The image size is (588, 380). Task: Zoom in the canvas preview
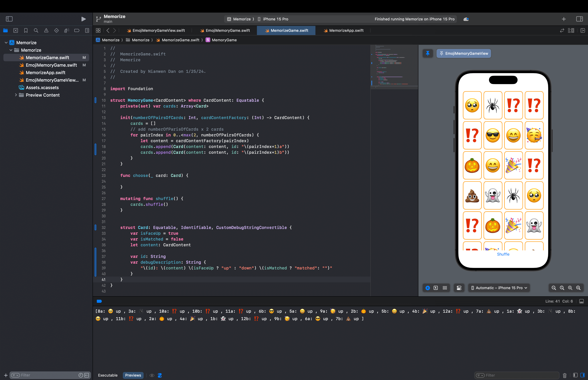(x=578, y=288)
